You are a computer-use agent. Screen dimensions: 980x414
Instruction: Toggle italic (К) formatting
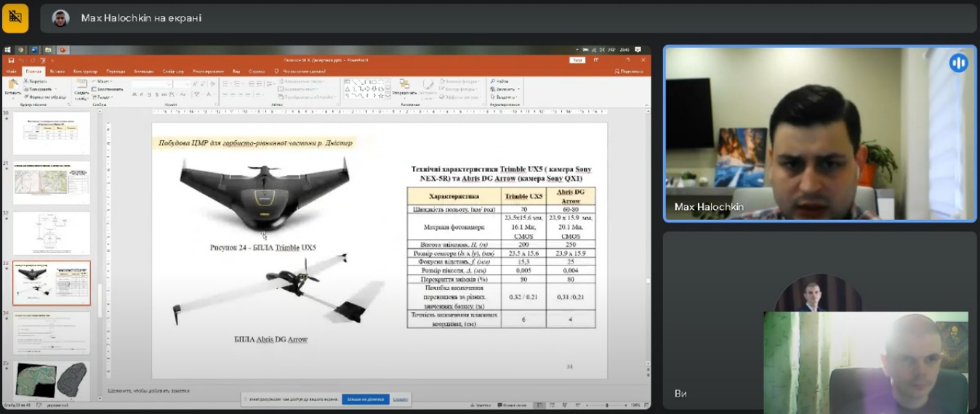pos(142,94)
